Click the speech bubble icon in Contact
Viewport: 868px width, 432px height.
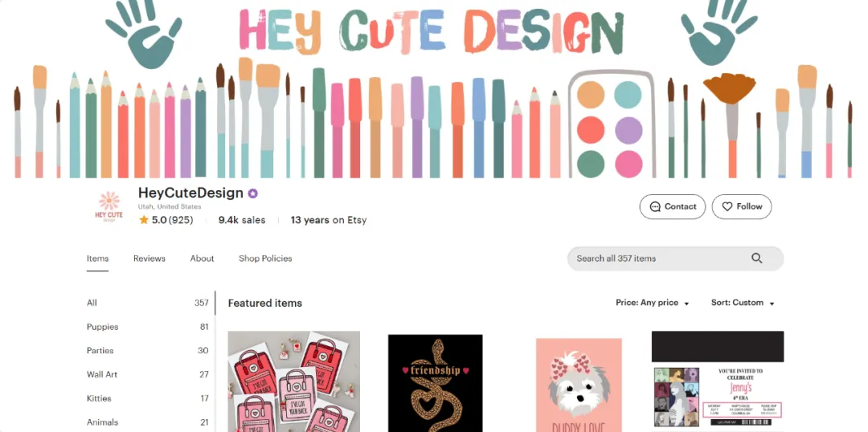[655, 206]
